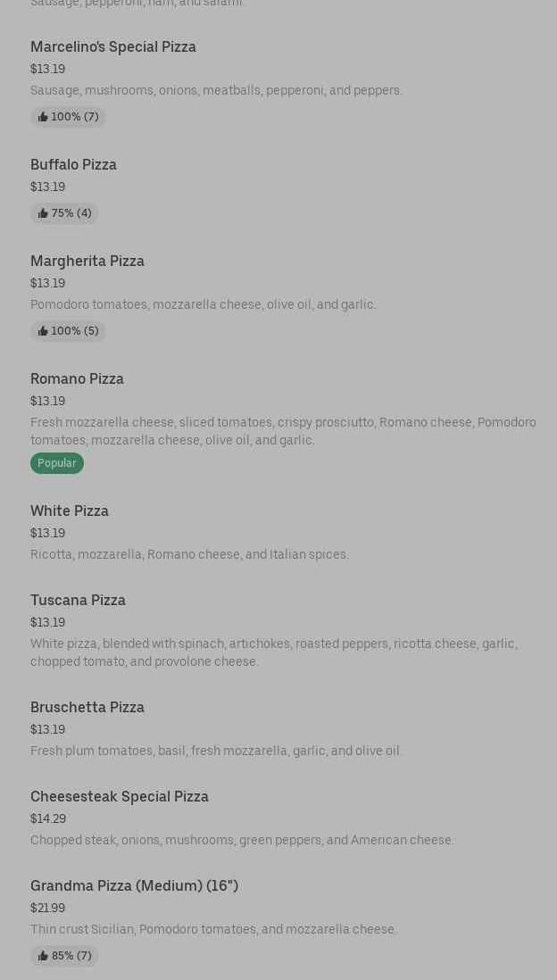557x980 pixels.
Task: Pick Bruschetta Pizza from the list
Action: (87, 707)
